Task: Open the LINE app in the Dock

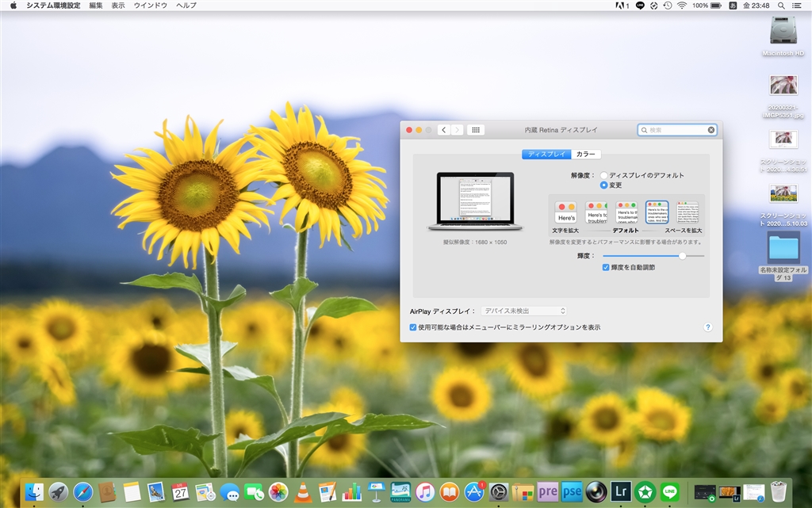Action: (x=670, y=492)
